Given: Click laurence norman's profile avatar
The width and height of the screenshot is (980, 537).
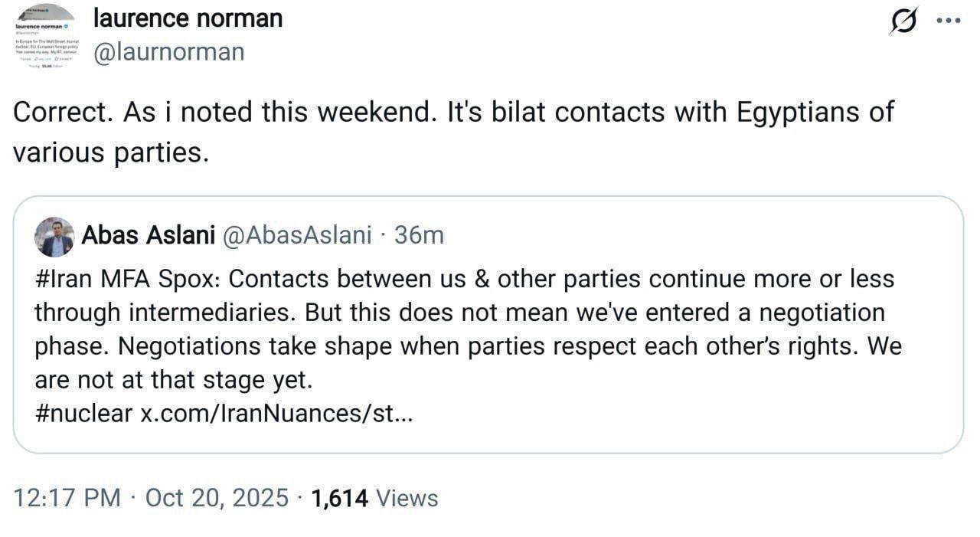Looking at the screenshot, I should click(45, 36).
